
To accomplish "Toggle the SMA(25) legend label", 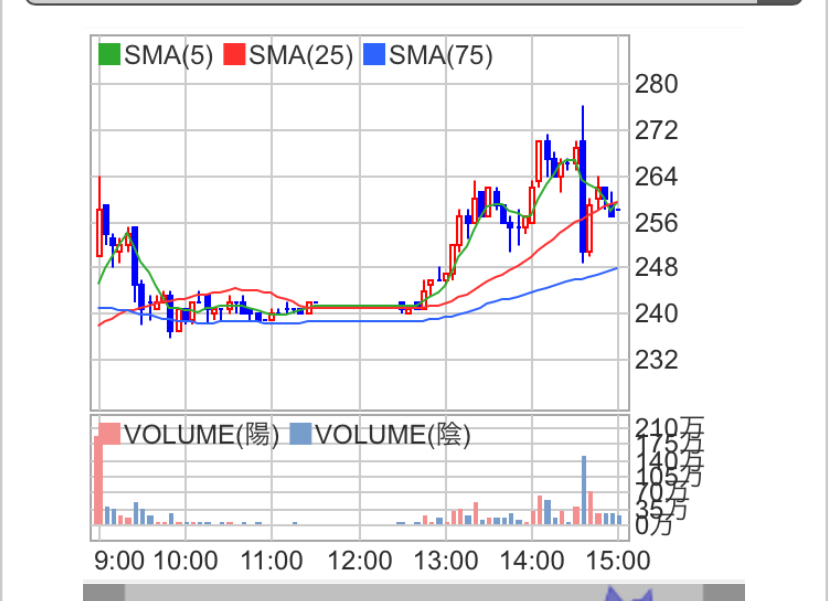I will point(301,55).
